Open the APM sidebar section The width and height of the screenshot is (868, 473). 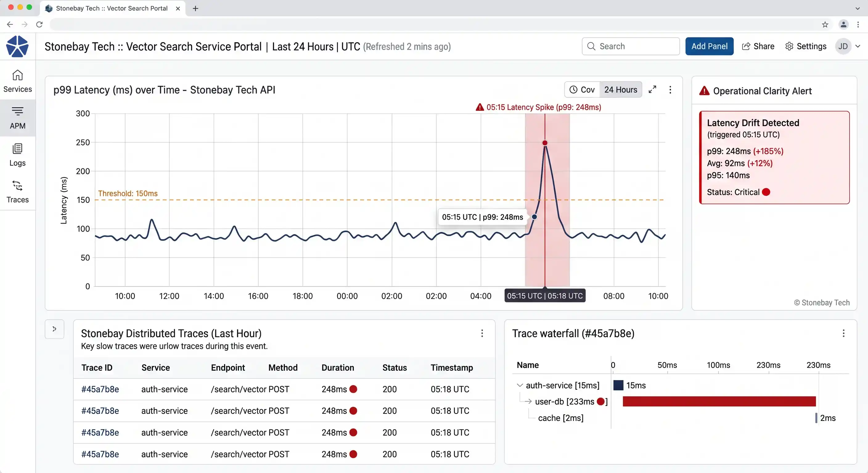click(x=18, y=118)
